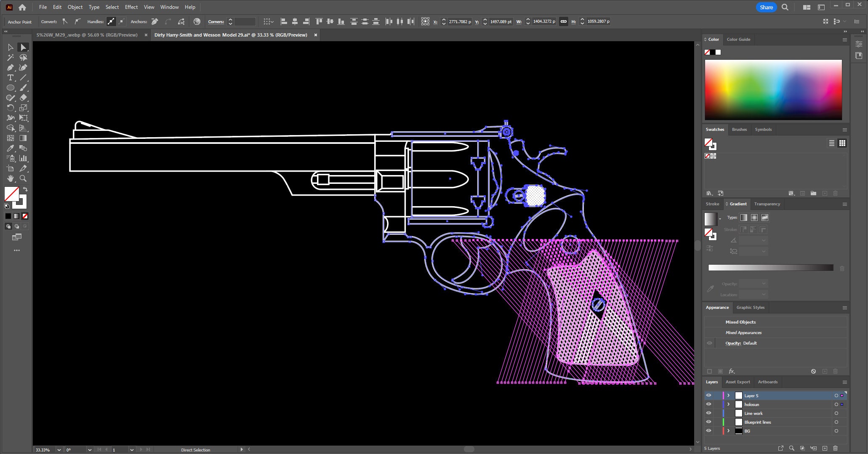Expand the BG layer contents
The image size is (868, 454).
pyautogui.click(x=728, y=431)
